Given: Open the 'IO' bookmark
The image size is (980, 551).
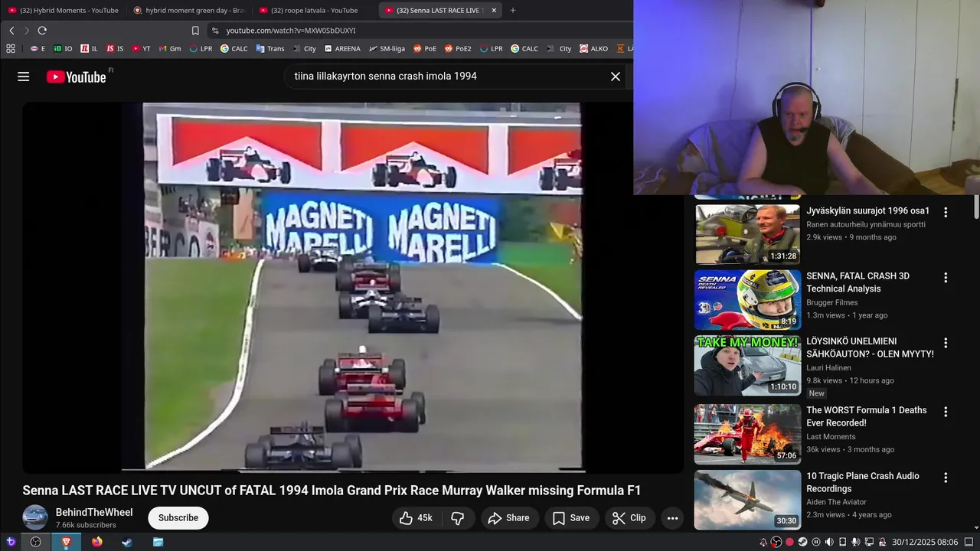Looking at the screenshot, I should pyautogui.click(x=63, y=48).
